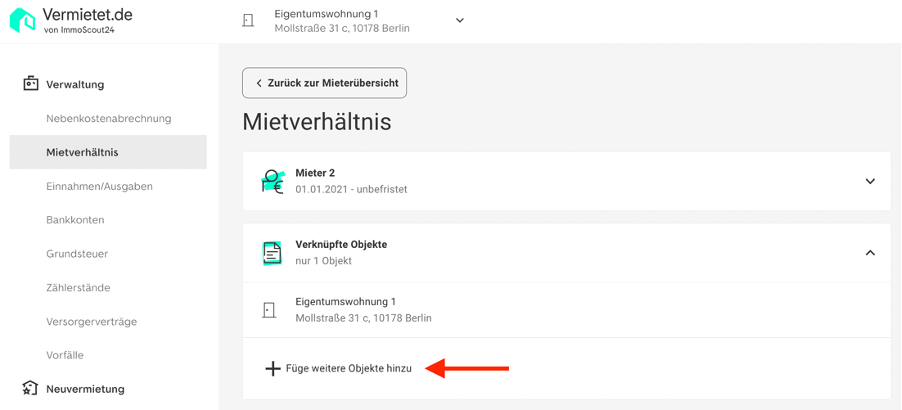Click the Vermietet.de house logo
The image size is (902, 410).
coord(22,20)
